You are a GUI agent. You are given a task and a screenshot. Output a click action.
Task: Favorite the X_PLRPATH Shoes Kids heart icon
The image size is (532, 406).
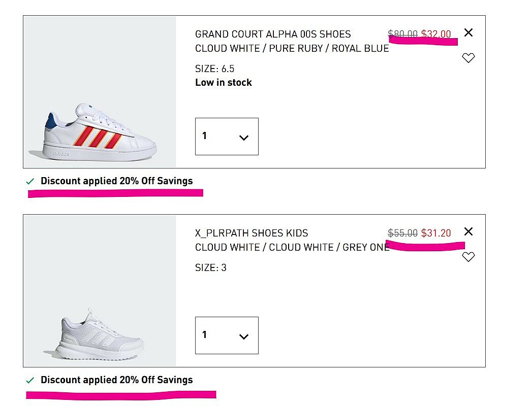[468, 257]
